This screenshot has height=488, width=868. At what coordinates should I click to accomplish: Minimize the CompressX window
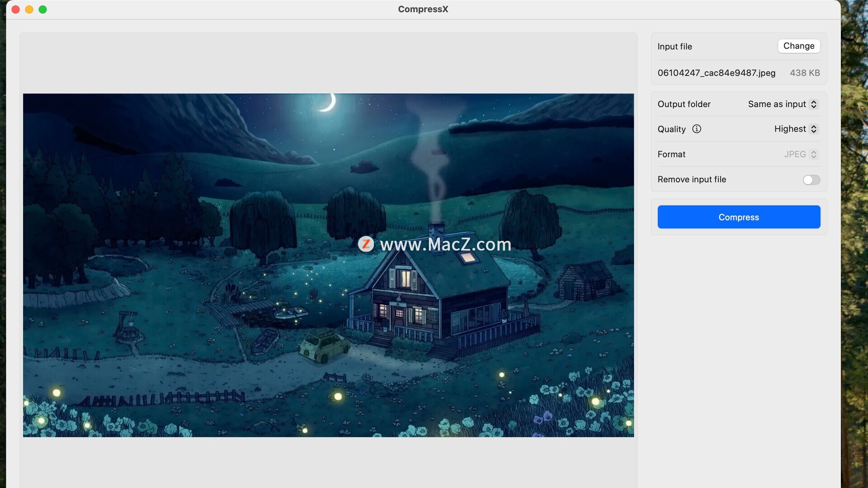click(x=29, y=9)
